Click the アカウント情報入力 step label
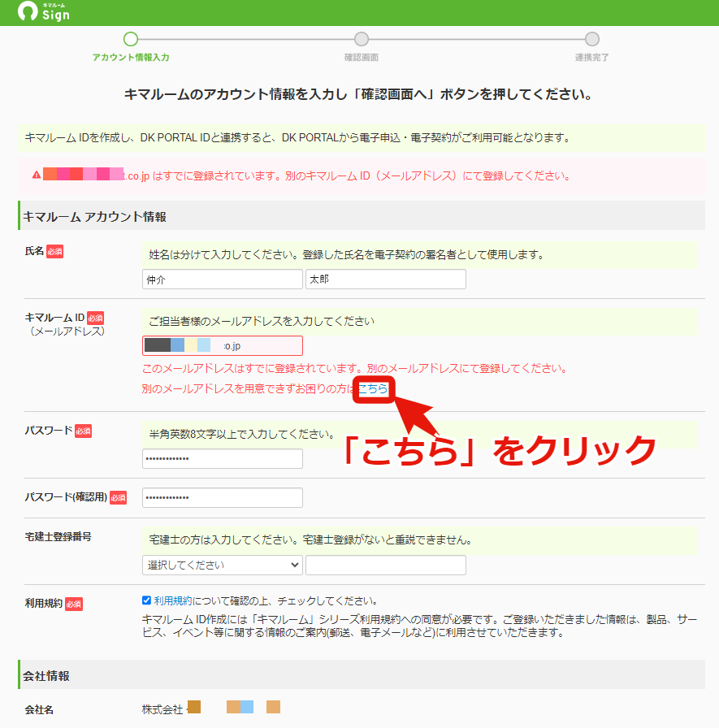 point(131,58)
